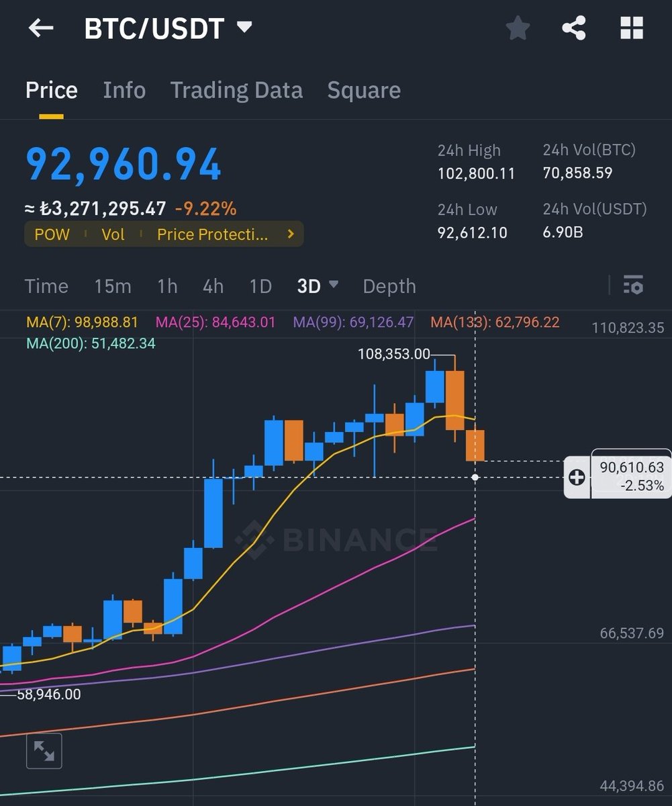Expand the POW Vol Price Protection tags
This screenshot has width=672, height=806.
pos(164,234)
